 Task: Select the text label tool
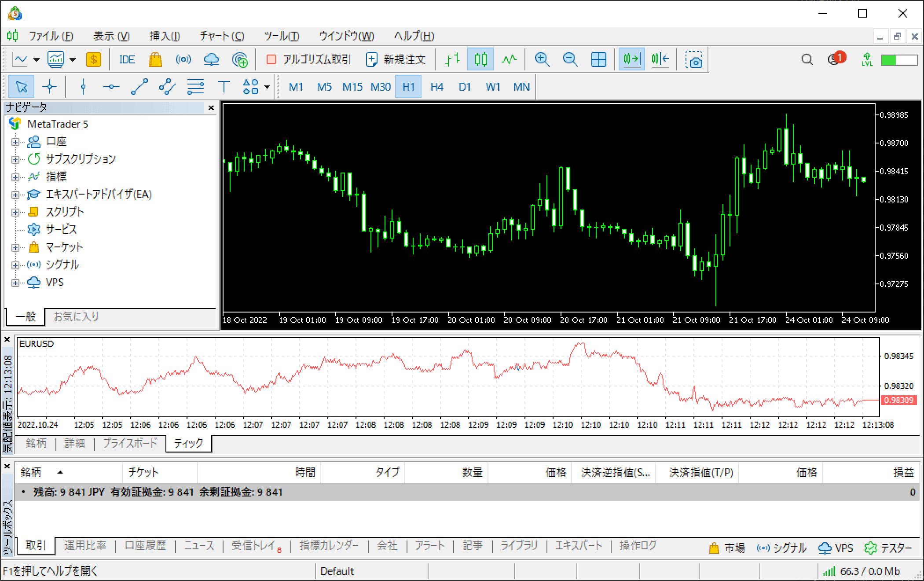224,87
